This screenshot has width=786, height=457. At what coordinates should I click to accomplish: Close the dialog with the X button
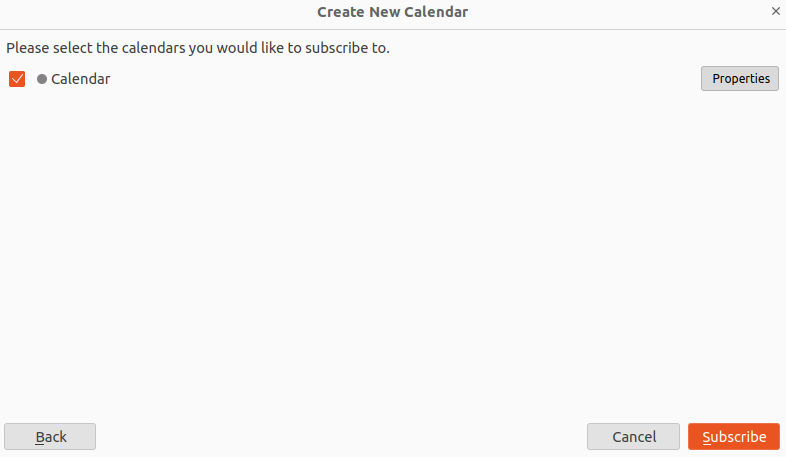coord(775,12)
